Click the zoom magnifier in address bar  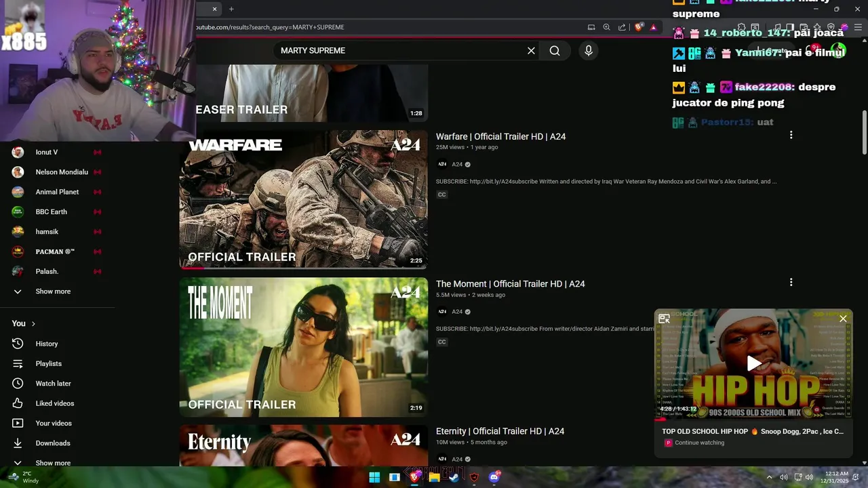coord(606,27)
